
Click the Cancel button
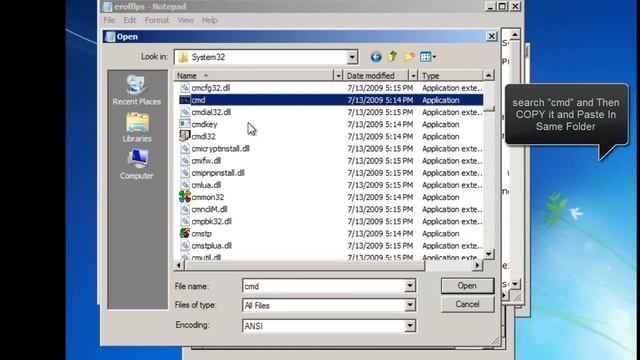[467, 304]
